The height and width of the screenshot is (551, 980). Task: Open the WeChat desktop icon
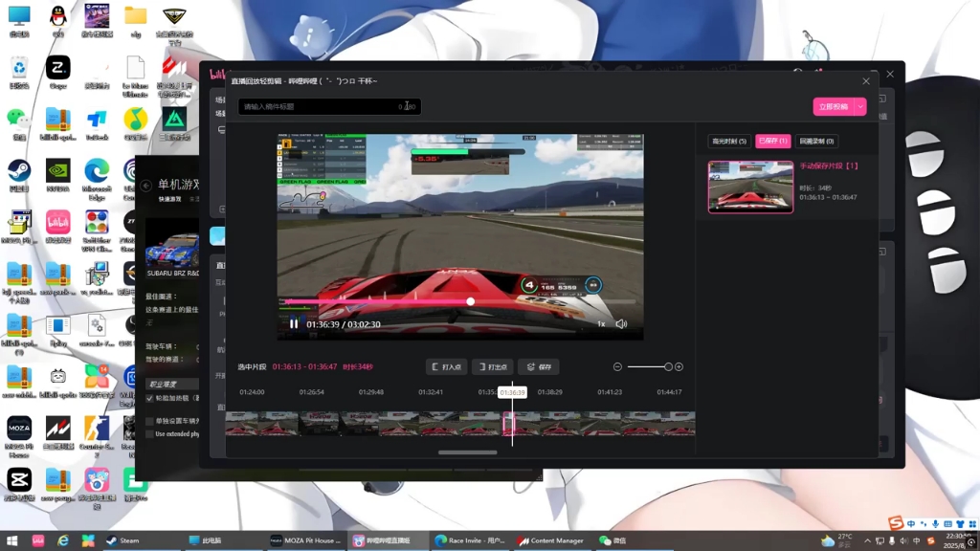[x=19, y=123]
